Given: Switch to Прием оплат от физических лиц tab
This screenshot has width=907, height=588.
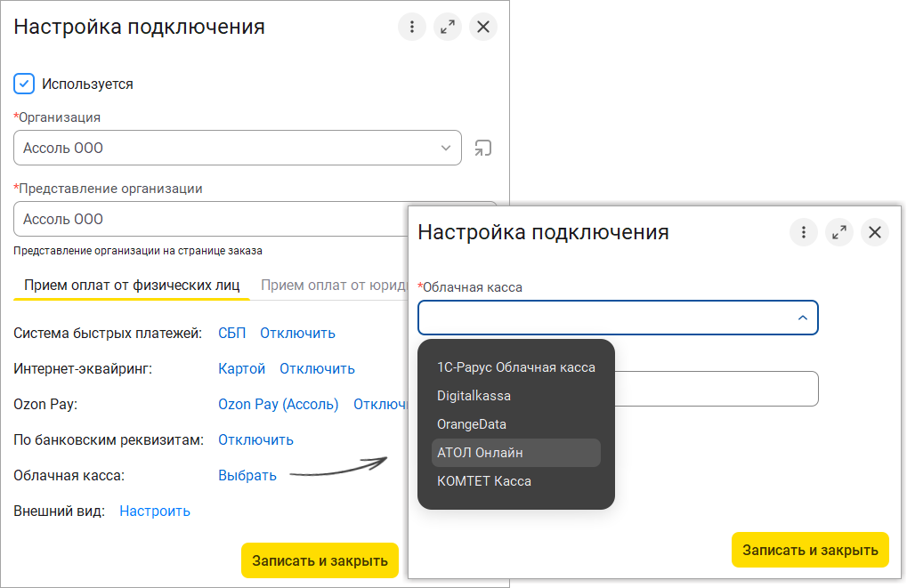Looking at the screenshot, I should pyautogui.click(x=132, y=285).
